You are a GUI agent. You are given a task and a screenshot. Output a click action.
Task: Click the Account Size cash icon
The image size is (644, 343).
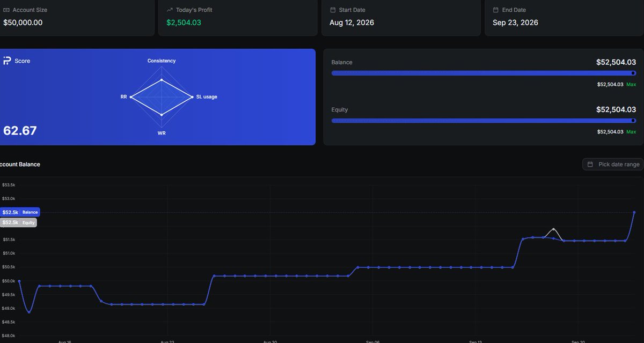6,10
